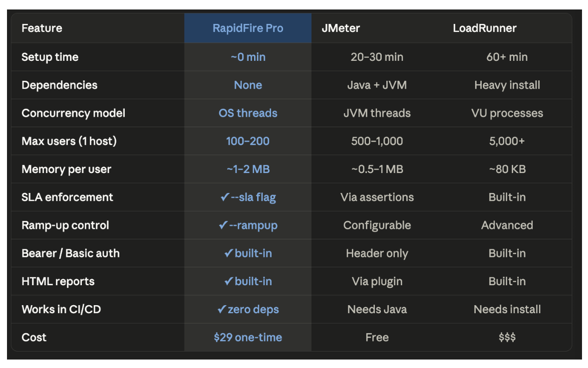The width and height of the screenshot is (588, 368).
Task: Click the 100–200 cell
Action: (248, 141)
